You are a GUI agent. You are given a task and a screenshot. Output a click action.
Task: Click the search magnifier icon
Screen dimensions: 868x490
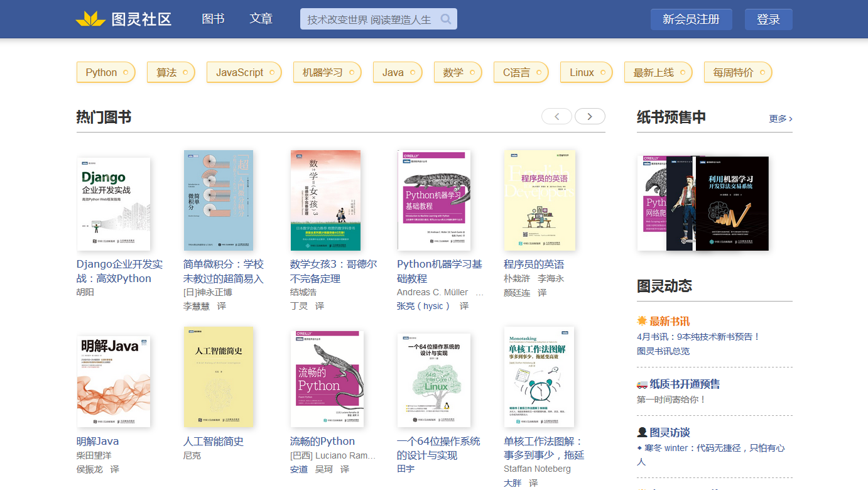(446, 19)
